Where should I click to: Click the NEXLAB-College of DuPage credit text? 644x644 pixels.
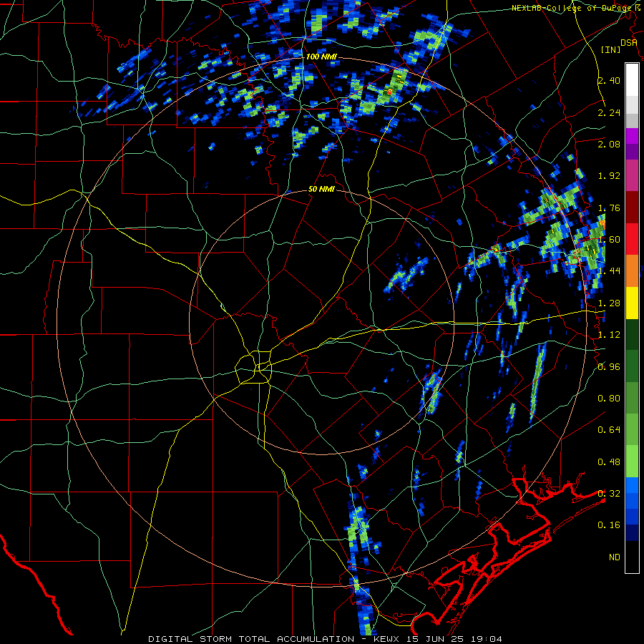pyautogui.click(x=573, y=8)
